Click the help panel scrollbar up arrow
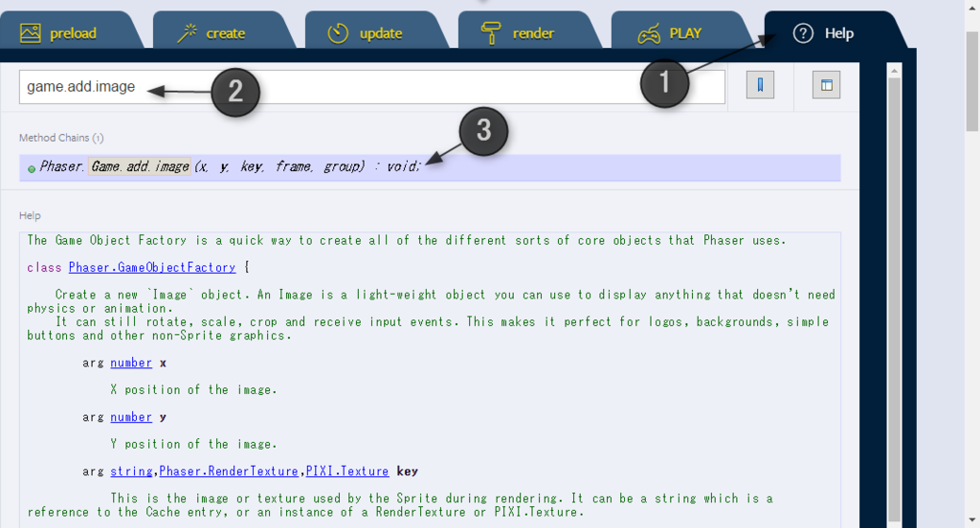 click(894, 71)
